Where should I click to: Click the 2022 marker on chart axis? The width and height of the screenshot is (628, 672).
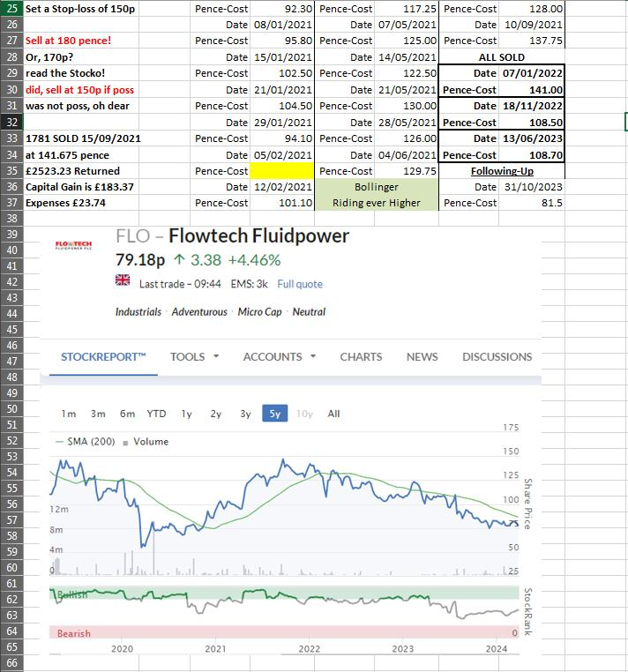(x=309, y=649)
